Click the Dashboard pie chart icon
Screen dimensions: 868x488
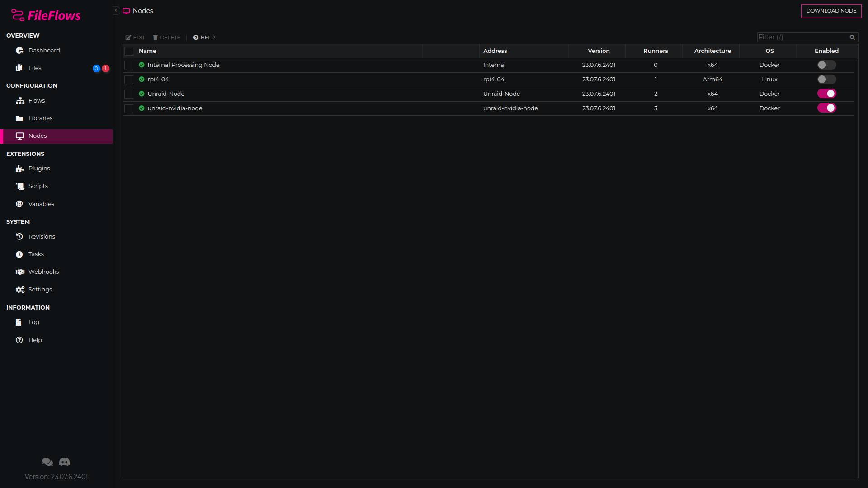point(19,51)
